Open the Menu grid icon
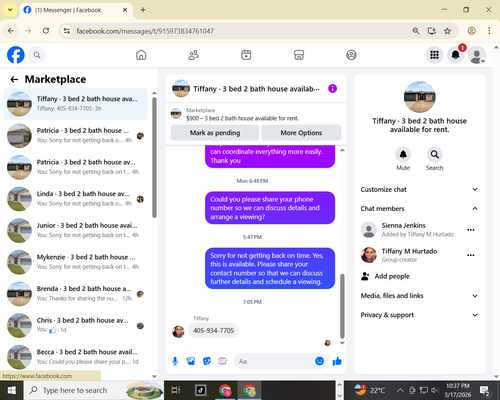 [x=434, y=55]
